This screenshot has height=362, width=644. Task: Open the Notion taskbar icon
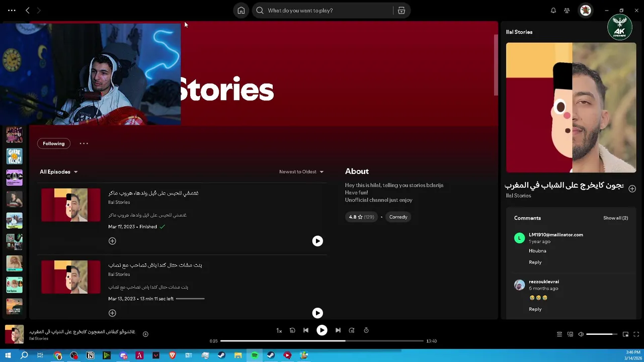point(91,355)
